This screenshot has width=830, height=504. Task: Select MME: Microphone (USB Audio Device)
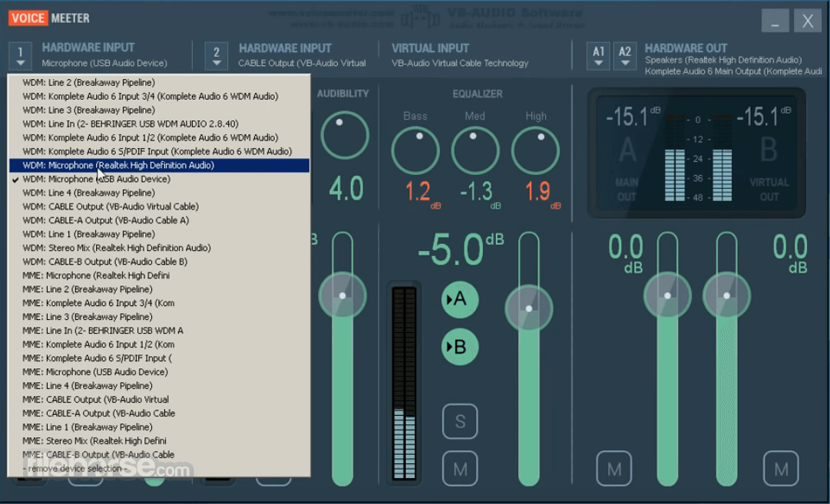pyautogui.click(x=160, y=372)
